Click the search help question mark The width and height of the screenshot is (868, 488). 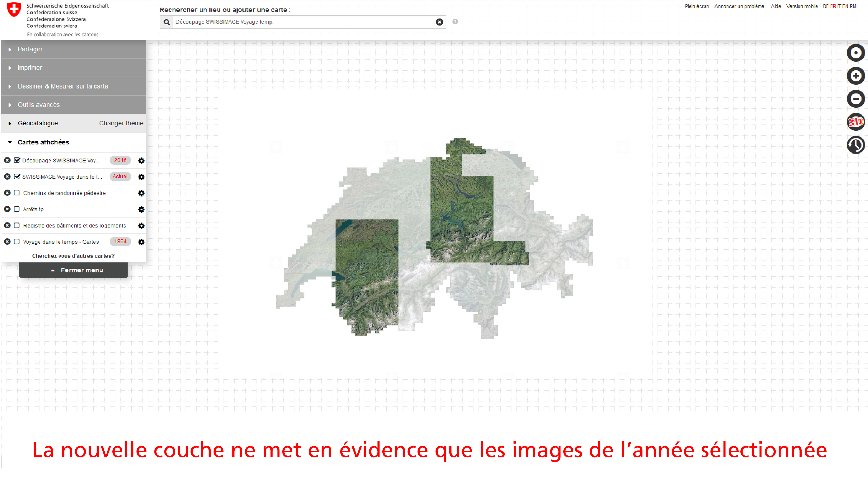point(455,22)
